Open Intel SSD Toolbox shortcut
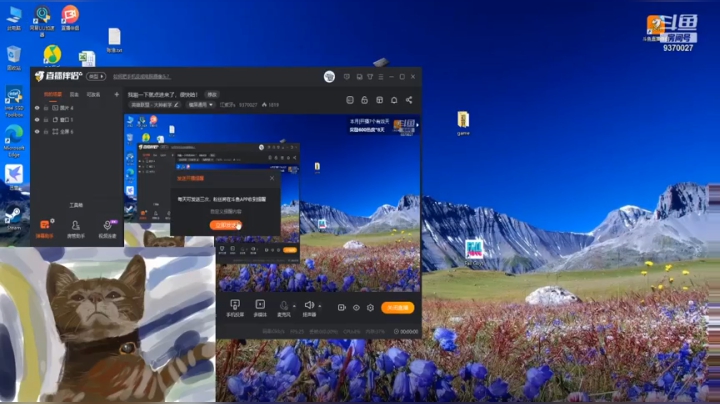This screenshot has height=404, width=720. pyautogui.click(x=14, y=101)
